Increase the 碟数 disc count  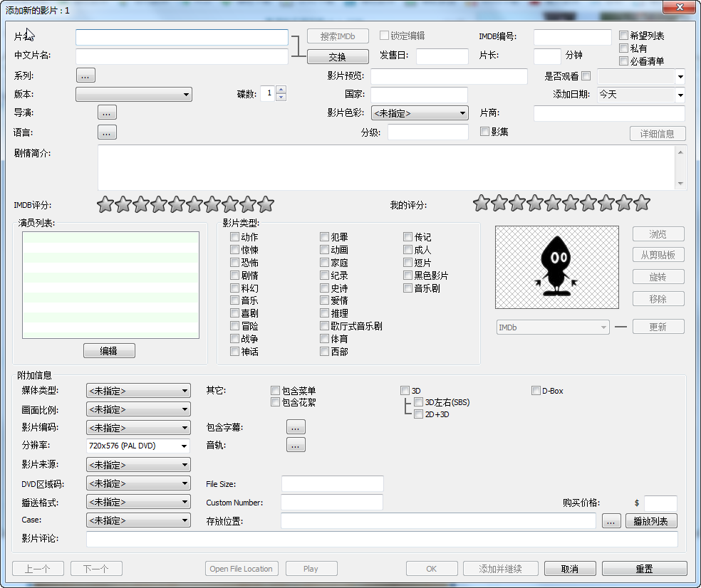pos(281,90)
